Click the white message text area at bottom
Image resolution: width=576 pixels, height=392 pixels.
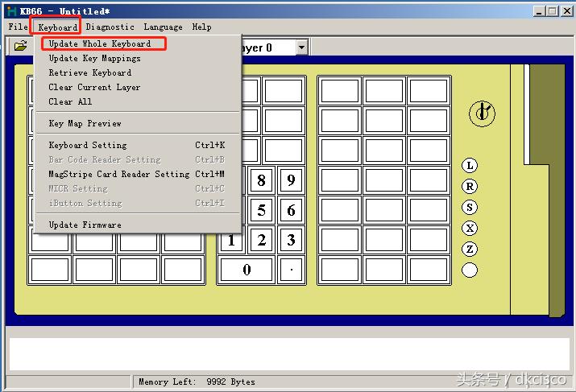click(287, 353)
